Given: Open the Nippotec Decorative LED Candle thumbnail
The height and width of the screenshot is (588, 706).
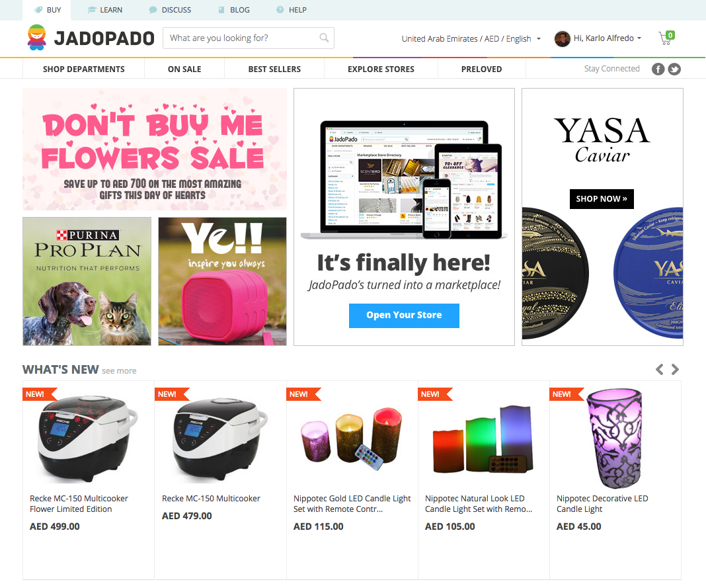Looking at the screenshot, I should click(x=615, y=438).
